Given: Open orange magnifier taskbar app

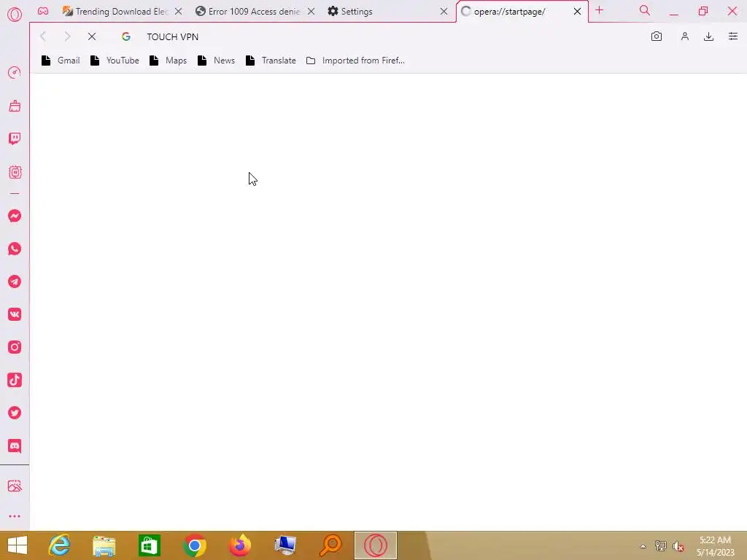Looking at the screenshot, I should pyautogui.click(x=330, y=545).
